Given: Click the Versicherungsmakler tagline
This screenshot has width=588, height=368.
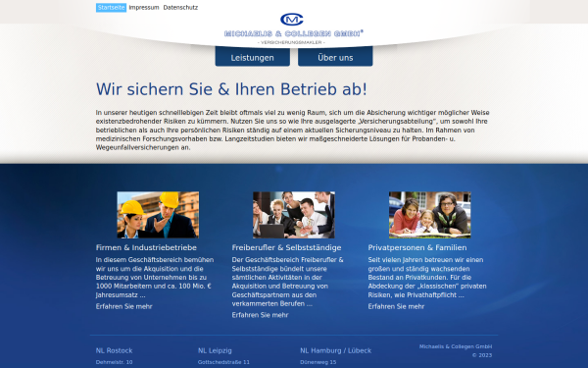Looking at the screenshot, I should [291, 42].
